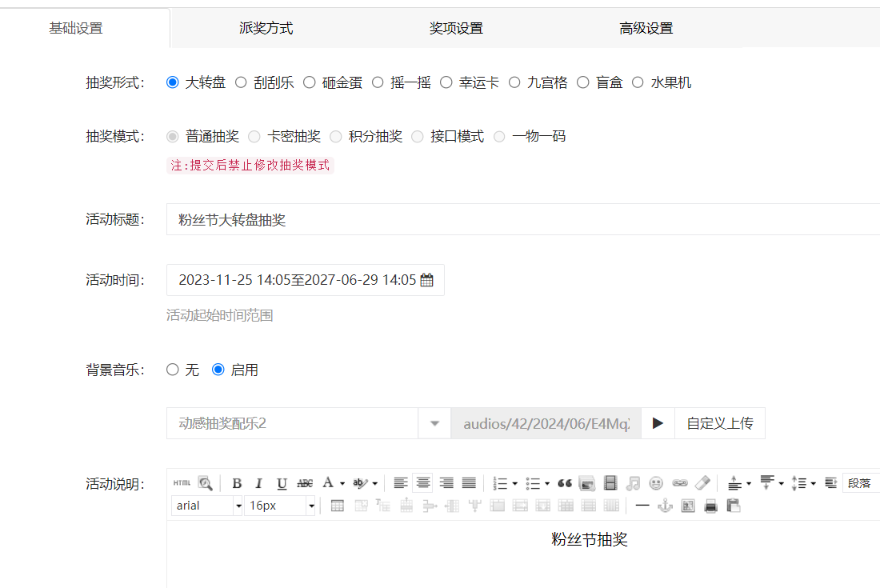The height and width of the screenshot is (588, 880).
Task: Open the emoticon picker
Action: click(656, 483)
